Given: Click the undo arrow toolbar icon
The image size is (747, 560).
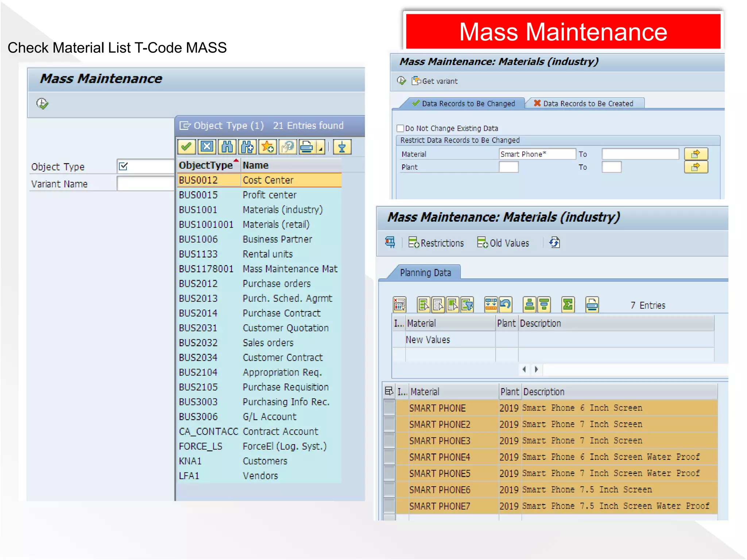Looking at the screenshot, I should pyautogui.click(x=506, y=304).
